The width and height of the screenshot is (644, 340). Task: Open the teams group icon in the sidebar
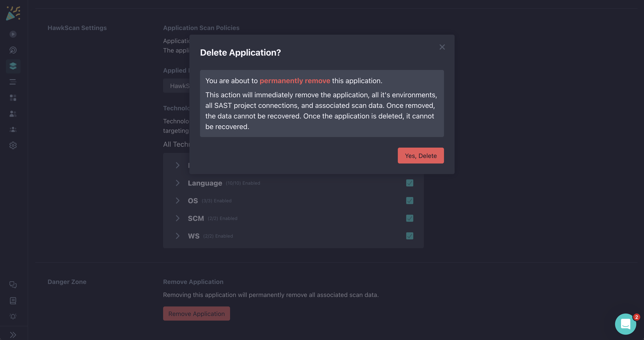pyautogui.click(x=13, y=129)
